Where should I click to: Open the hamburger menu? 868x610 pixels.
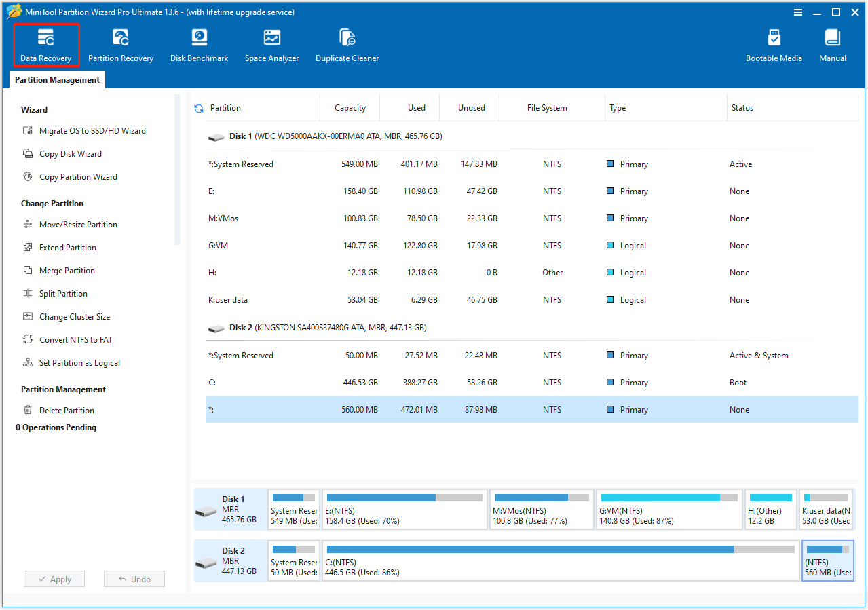click(798, 12)
